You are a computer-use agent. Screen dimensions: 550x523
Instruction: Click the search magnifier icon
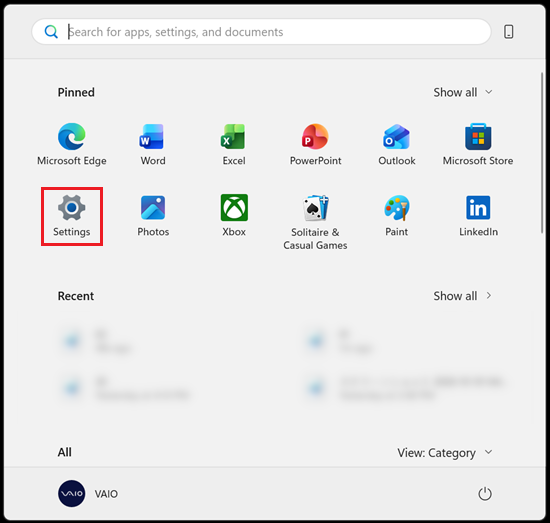[x=51, y=32]
